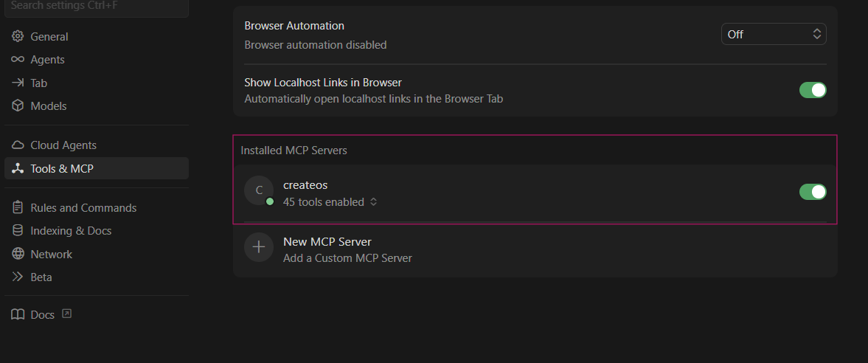Select Tools & MCP in sidebar
Screen dimensions: 868x363
[62, 169]
